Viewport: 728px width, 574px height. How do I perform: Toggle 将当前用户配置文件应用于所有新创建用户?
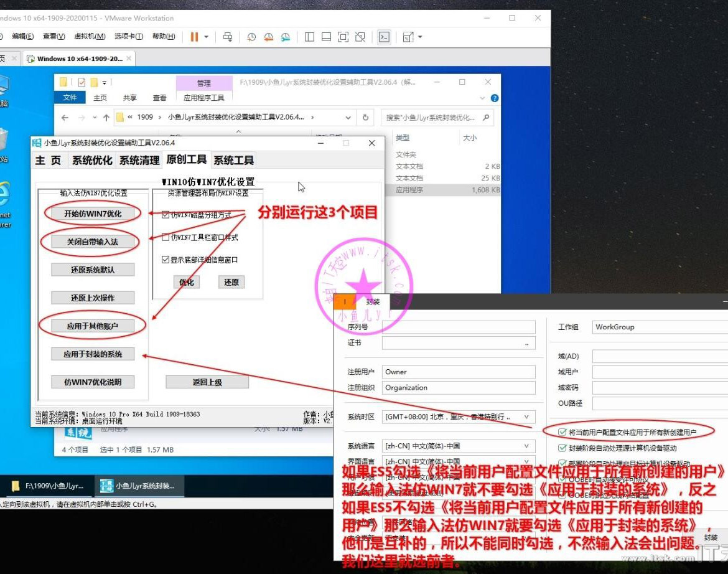562,432
